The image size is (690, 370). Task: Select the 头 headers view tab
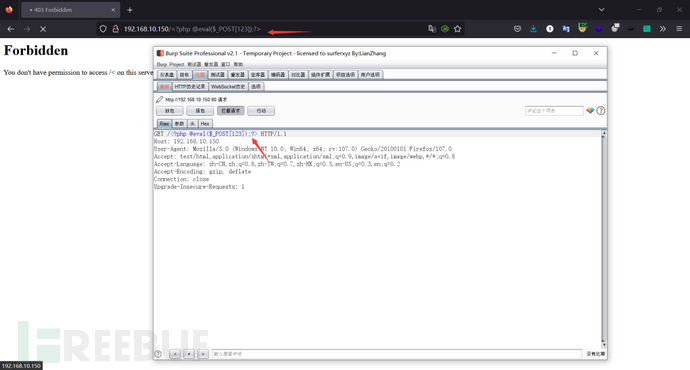pyautogui.click(x=192, y=124)
